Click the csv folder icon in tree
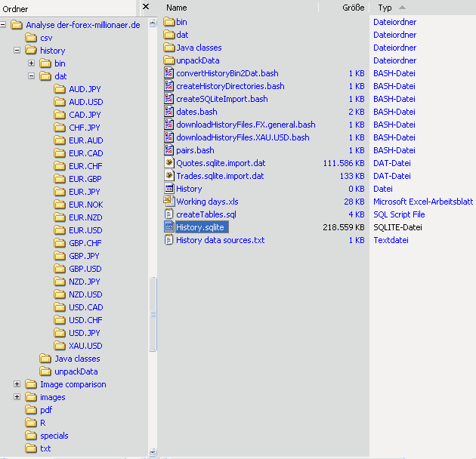The height and width of the screenshot is (459, 476). tap(31, 38)
